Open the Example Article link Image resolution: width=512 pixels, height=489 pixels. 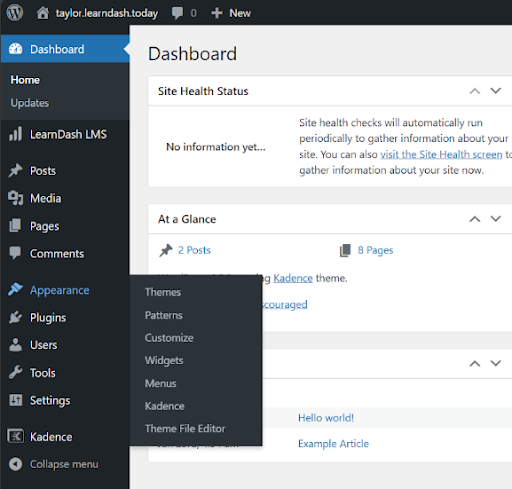tap(333, 444)
